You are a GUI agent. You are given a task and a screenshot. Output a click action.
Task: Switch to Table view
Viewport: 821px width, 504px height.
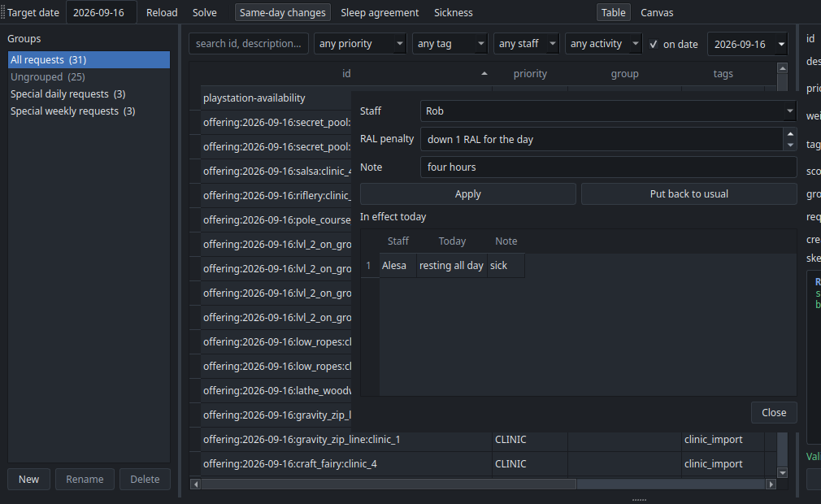[613, 12]
